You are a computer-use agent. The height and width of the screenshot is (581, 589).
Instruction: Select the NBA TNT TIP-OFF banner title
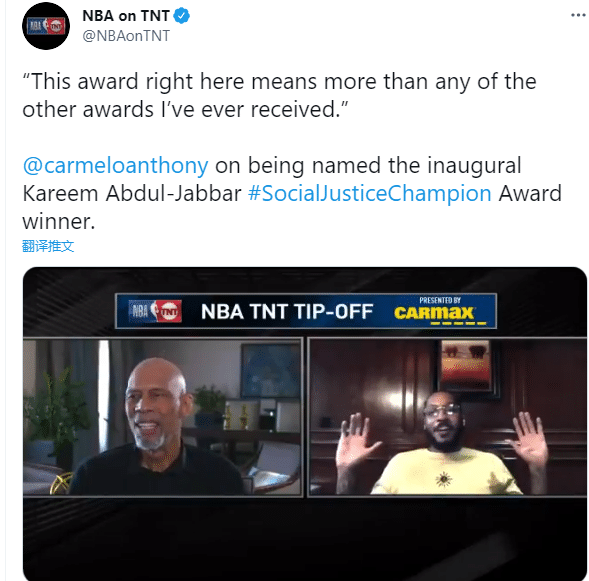pos(287,311)
